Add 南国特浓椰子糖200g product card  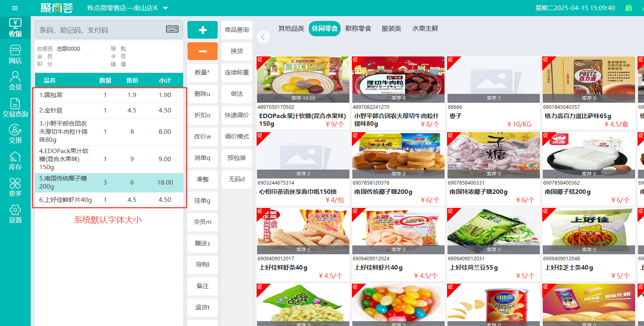[x=493, y=168]
